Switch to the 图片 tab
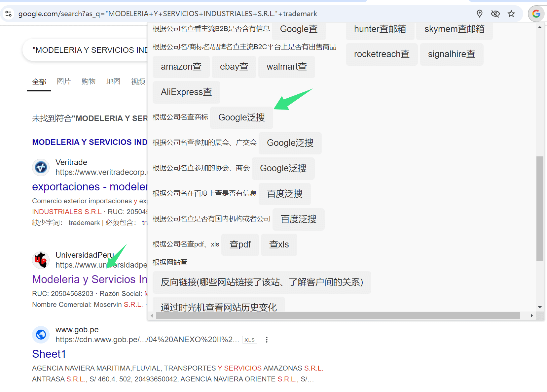 (x=64, y=82)
